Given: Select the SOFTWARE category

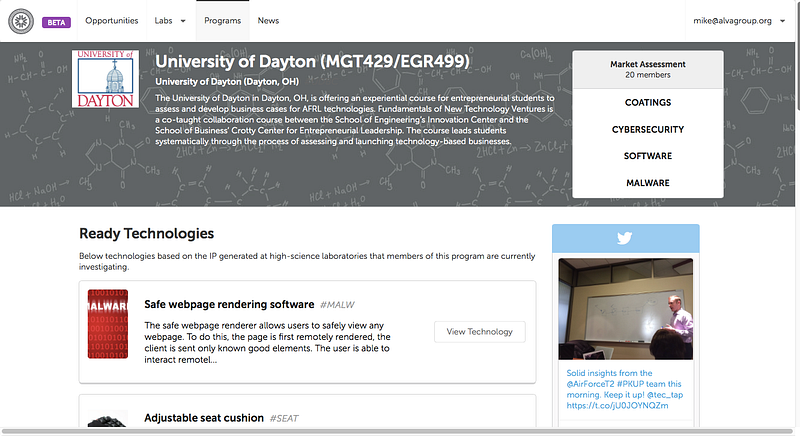Looking at the screenshot, I should pyautogui.click(x=648, y=156).
